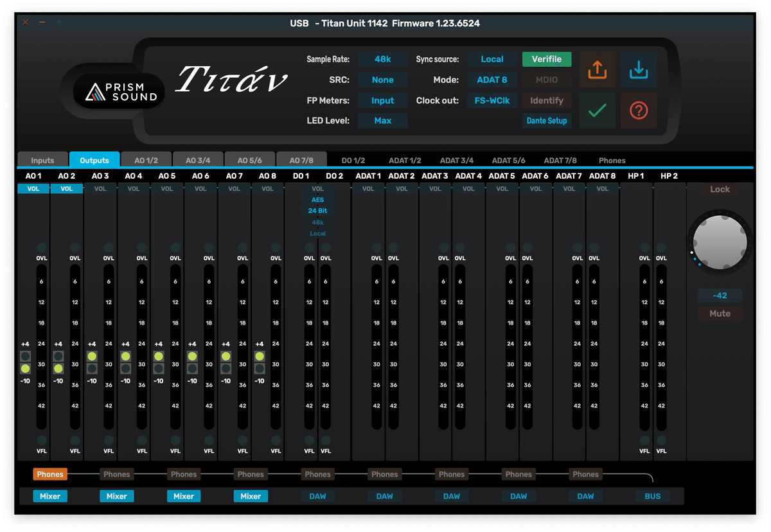The width and height of the screenshot is (771, 532).
Task: Click the Phones button under ADAT 7/8
Action: 585,475
